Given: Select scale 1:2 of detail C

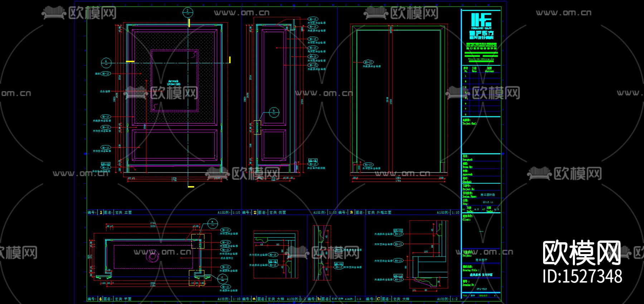Looking at the screenshot, I should tap(455, 299).
